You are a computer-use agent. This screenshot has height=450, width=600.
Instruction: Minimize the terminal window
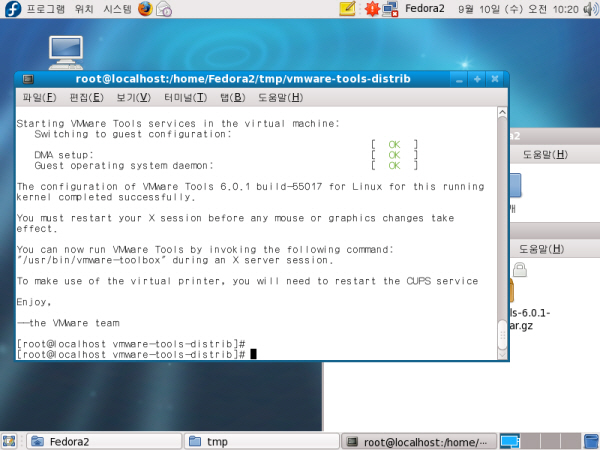(459, 80)
